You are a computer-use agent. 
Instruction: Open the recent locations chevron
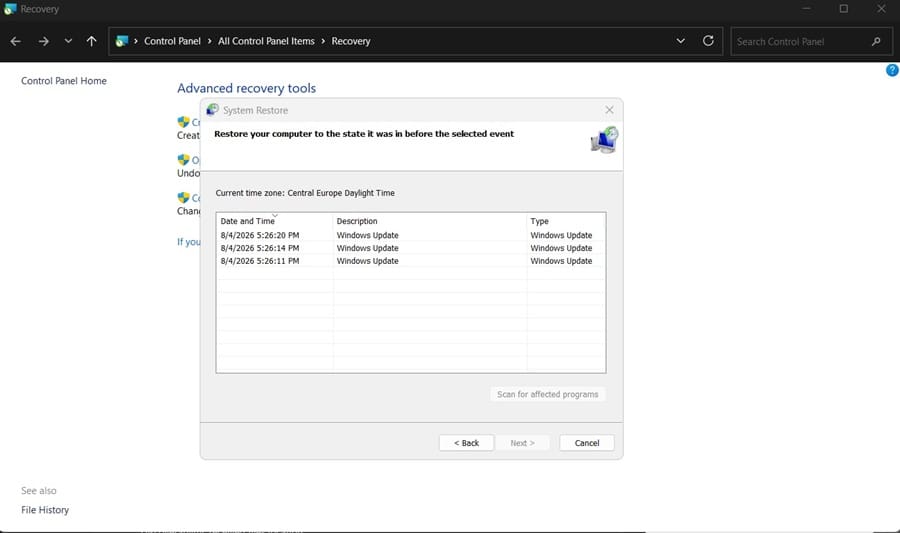click(68, 41)
